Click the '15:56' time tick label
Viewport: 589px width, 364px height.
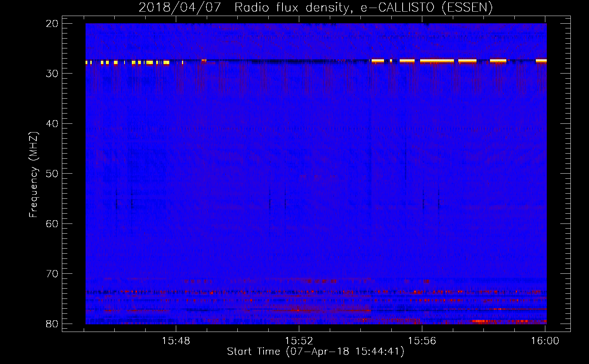pyautogui.click(x=422, y=341)
